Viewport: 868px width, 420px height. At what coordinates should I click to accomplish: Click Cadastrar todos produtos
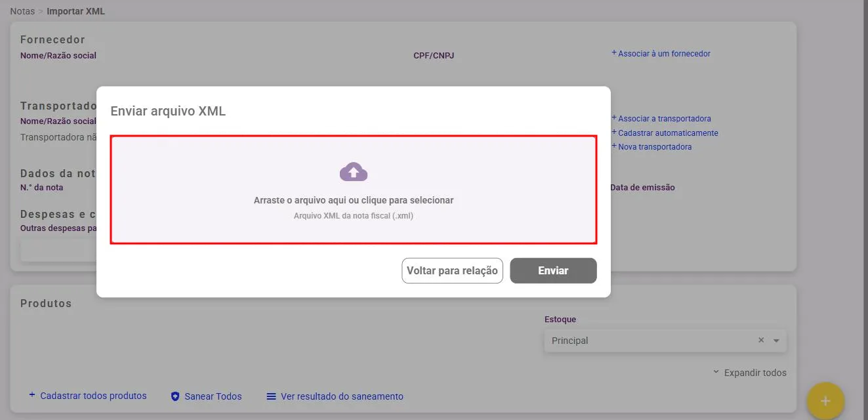tap(88, 396)
